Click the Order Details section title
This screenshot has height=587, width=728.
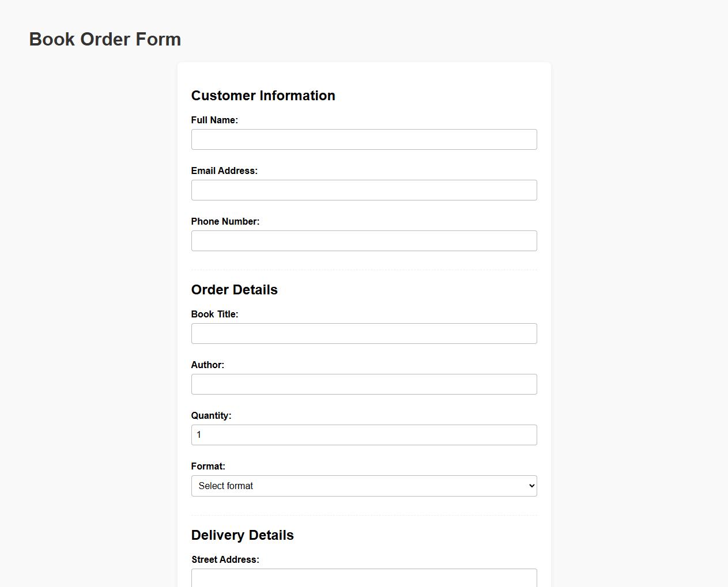point(235,290)
